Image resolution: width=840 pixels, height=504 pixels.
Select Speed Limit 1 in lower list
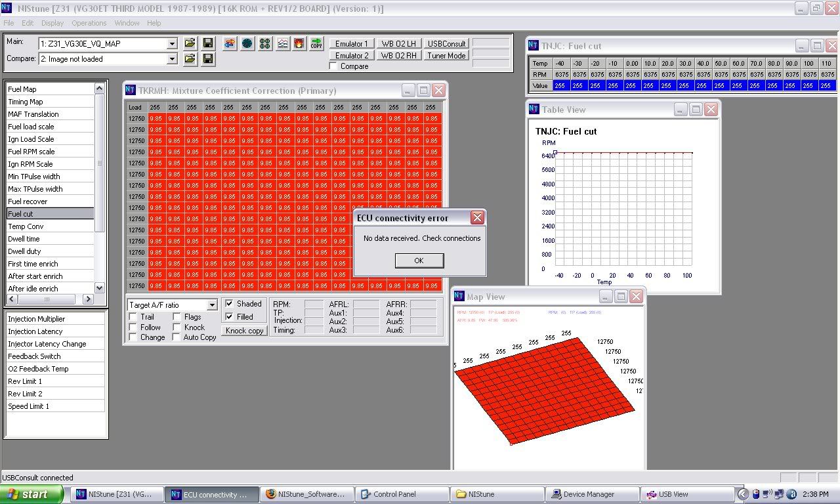tap(55, 406)
